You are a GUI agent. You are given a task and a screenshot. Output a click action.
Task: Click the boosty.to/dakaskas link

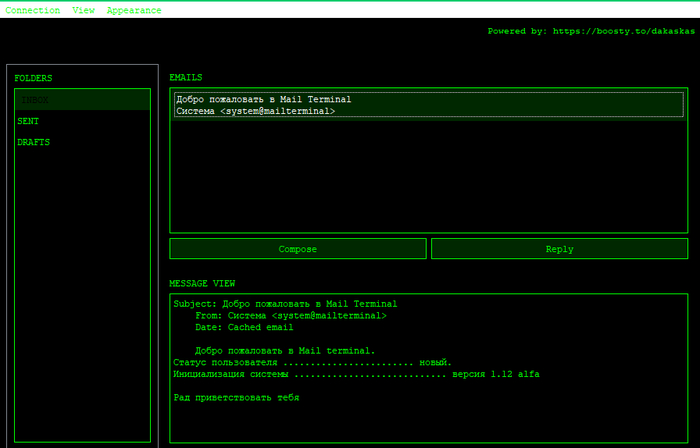(624, 31)
